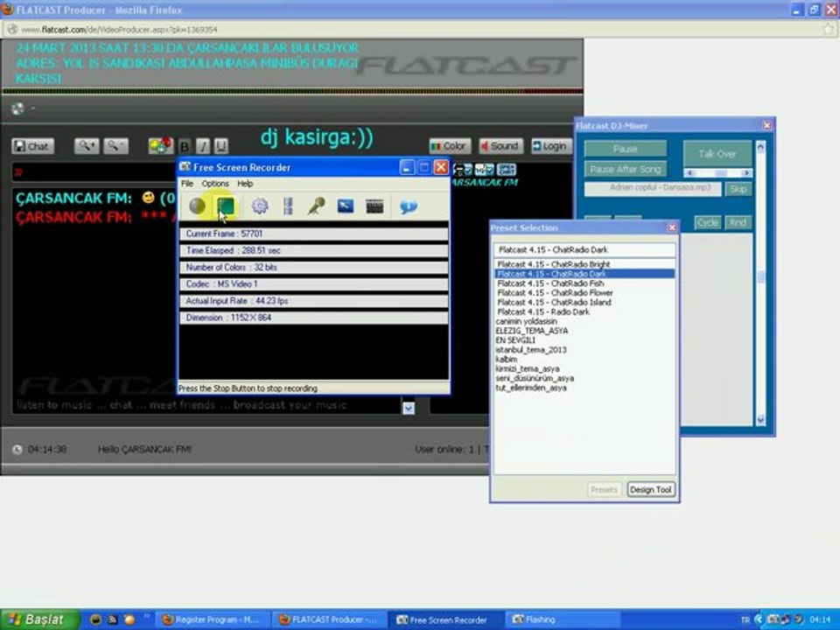Click the blue screen cursor icon in recorder toolbar
840x630 pixels.
click(x=346, y=206)
